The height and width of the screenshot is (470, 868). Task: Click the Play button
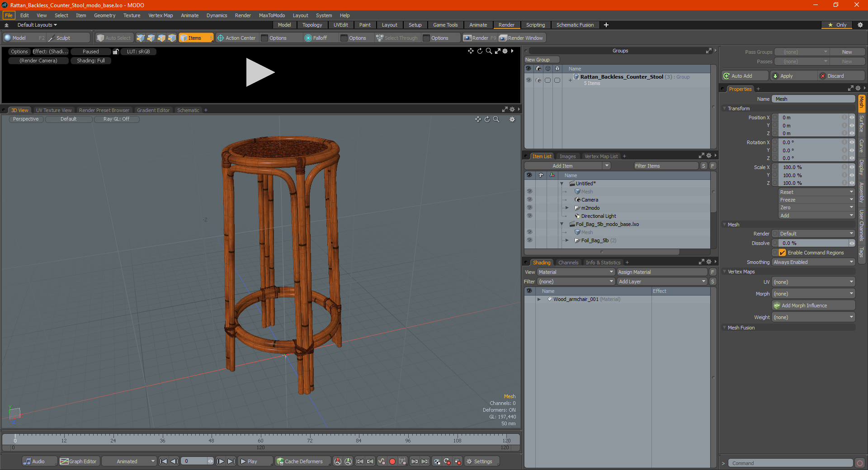click(x=255, y=461)
